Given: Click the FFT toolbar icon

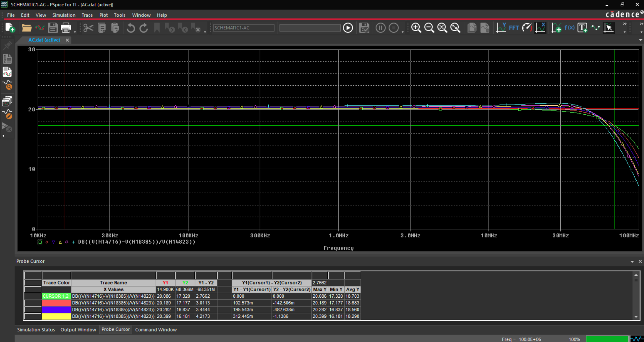Looking at the screenshot, I should point(514,28).
